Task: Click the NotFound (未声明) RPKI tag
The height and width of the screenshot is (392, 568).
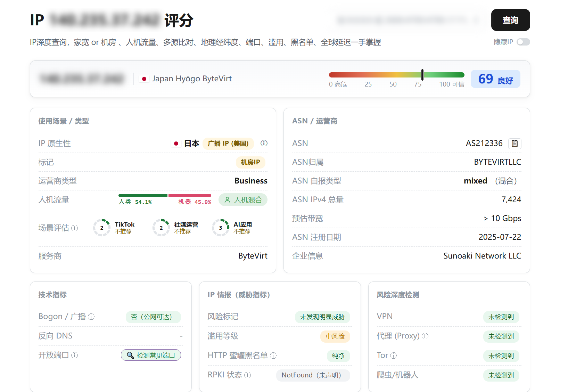Action: 313,375
